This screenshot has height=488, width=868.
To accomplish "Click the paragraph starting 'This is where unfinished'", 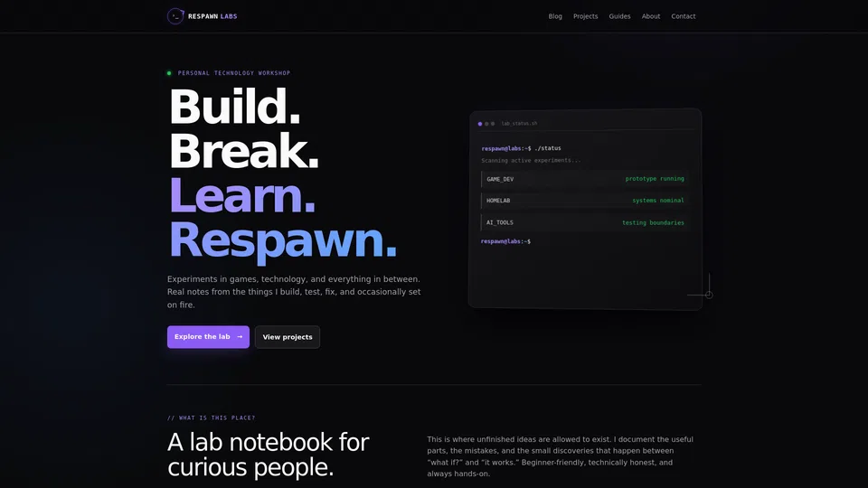I will (x=560, y=456).
